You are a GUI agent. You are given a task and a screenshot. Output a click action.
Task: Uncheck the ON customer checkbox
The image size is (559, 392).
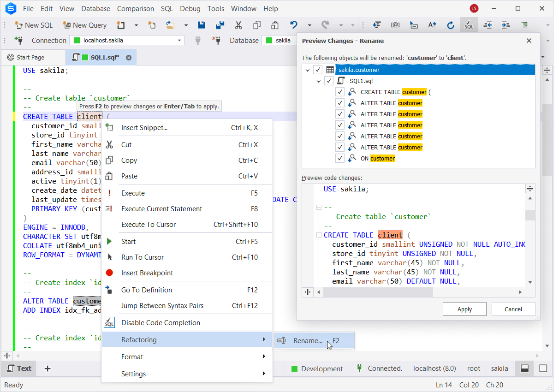tap(340, 158)
